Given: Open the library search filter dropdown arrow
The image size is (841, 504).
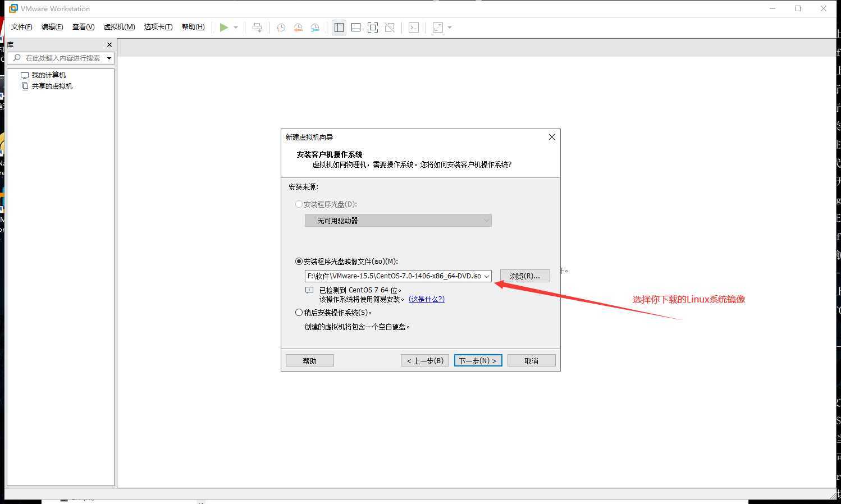Looking at the screenshot, I should point(109,58).
